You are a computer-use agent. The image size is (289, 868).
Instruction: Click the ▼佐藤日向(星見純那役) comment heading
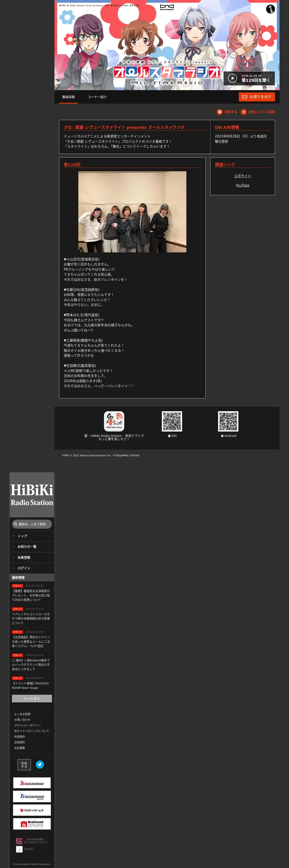81,290
